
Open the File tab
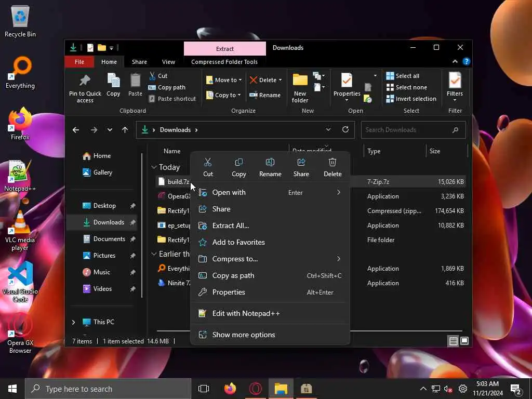pos(79,62)
